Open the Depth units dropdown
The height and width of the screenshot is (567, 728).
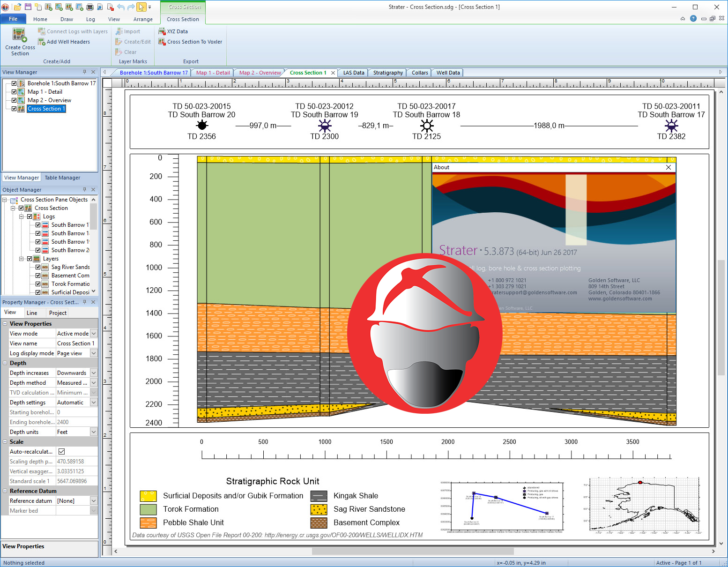pyautogui.click(x=94, y=432)
